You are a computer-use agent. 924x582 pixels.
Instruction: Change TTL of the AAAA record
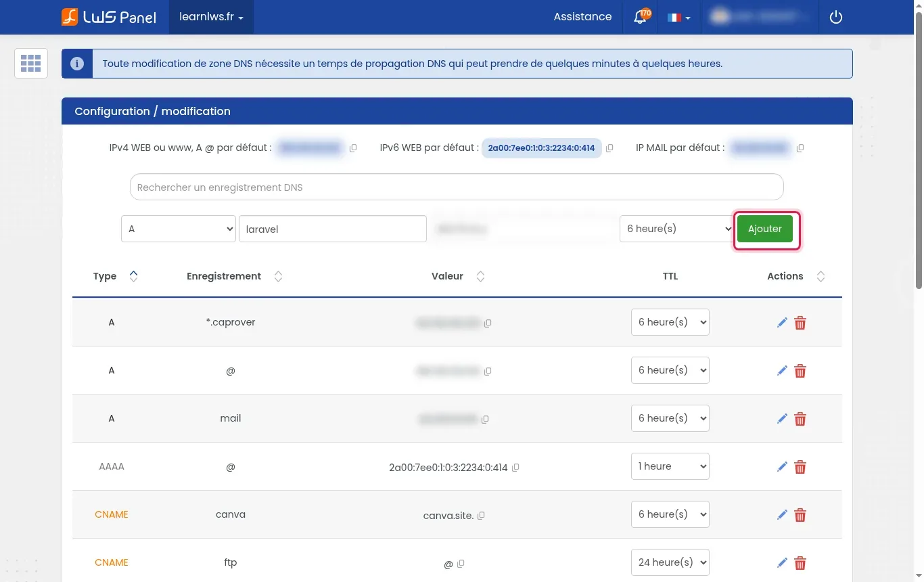click(670, 466)
